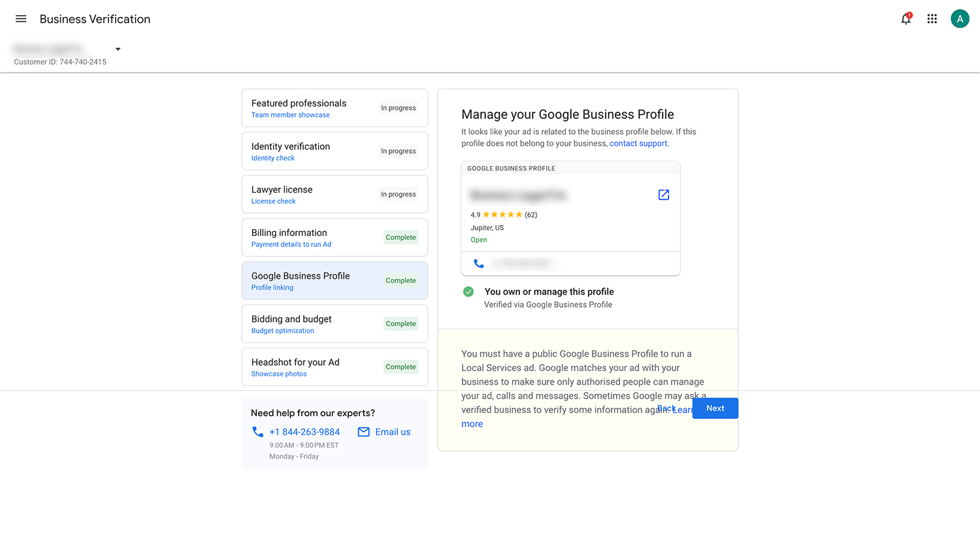The height and width of the screenshot is (543, 980).
Task: Open the Identity verification step
Action: coord(335,152)
